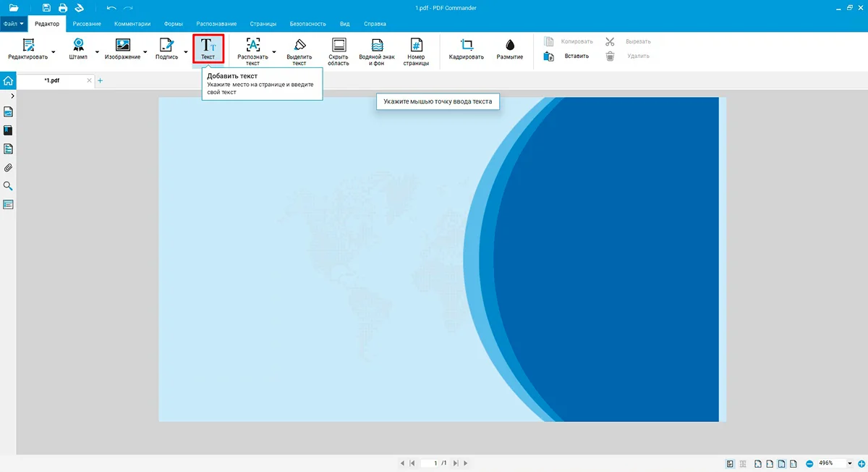Screen dimensions: 868x472
Task: Select the Кадрировать crop tool
Action: [x=466, y=48]
